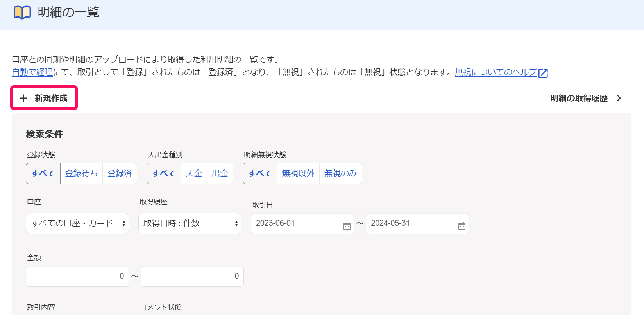Open the 取得日時 : 件数 history dropdown
This screenshot has height=315, width=644.
[190, 223]
